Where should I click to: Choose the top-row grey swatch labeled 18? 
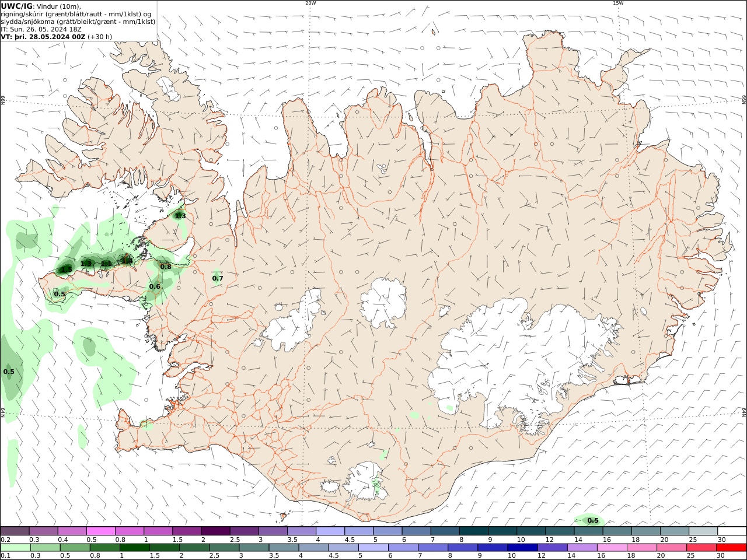coord(645,531)
